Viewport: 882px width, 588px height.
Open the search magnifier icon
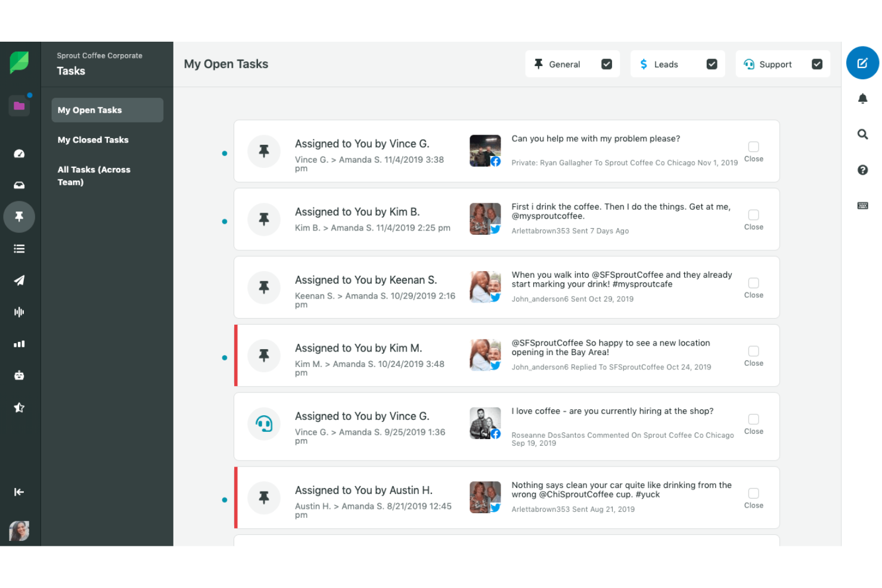click(x=862, y=135)
